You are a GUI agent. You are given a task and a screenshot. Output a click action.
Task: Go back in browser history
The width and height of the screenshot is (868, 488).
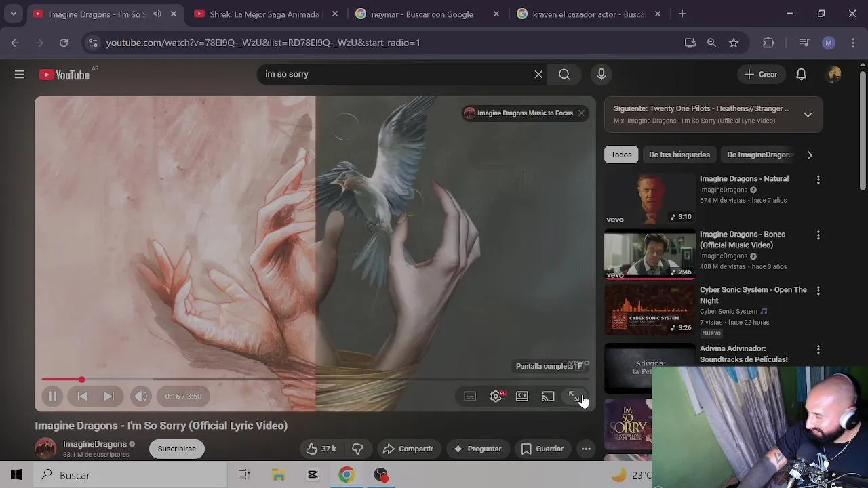point(15,43)
